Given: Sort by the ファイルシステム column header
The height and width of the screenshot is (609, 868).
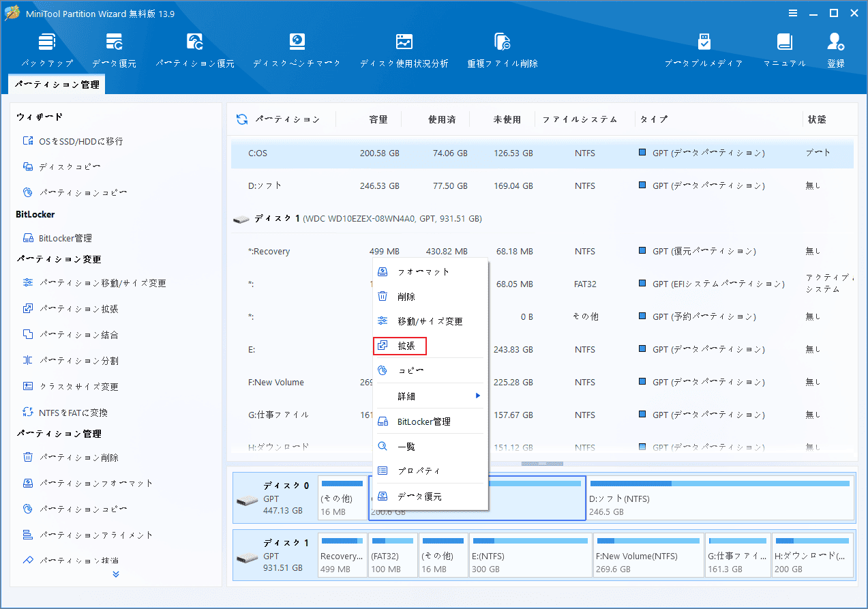Looking at the screenshot, I should pos(580,119).
